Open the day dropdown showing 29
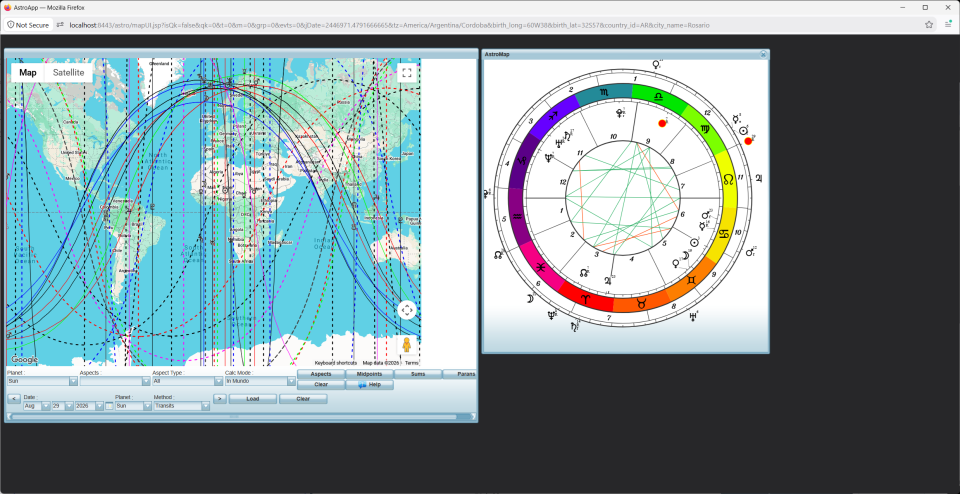This screenshot has width=960, height=494. (63, 406)
